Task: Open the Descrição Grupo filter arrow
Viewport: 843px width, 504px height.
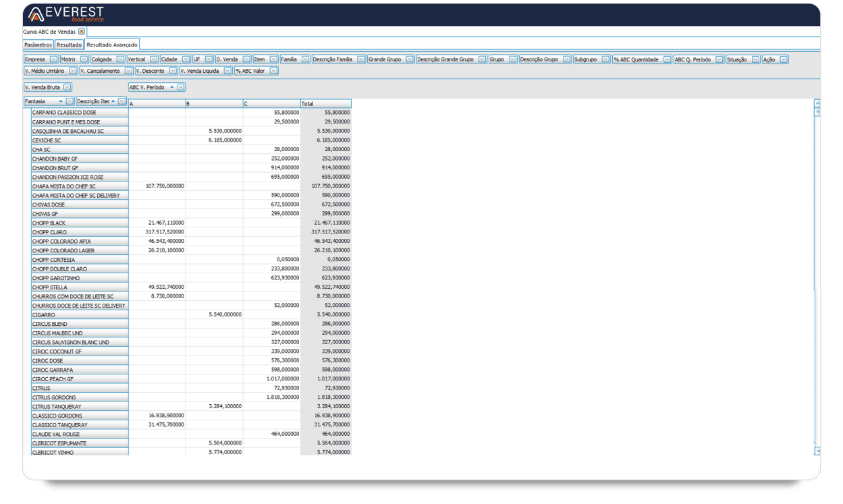Action: pos(567,59)
